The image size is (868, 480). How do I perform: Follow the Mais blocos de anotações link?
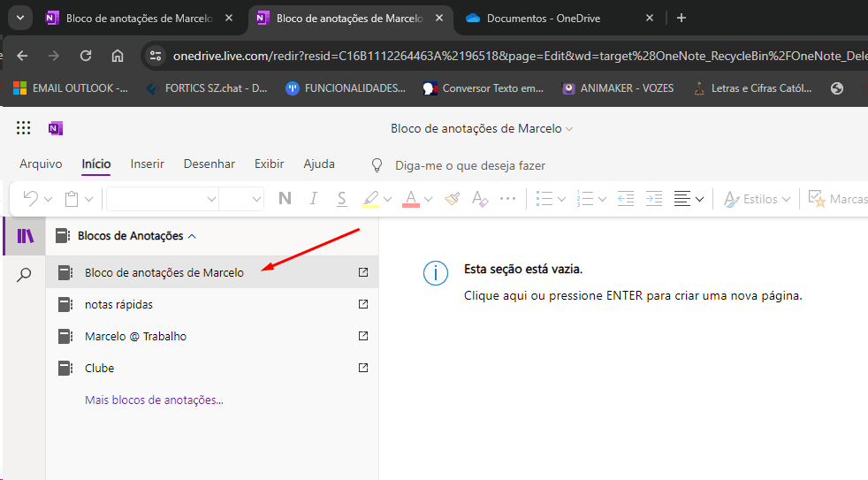coord(154,400)
